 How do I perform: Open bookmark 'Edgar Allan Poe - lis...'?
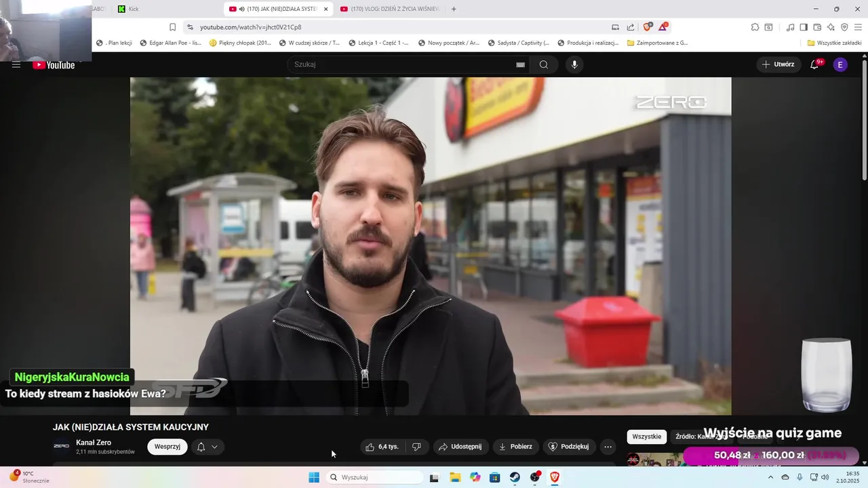coord(170,43)
